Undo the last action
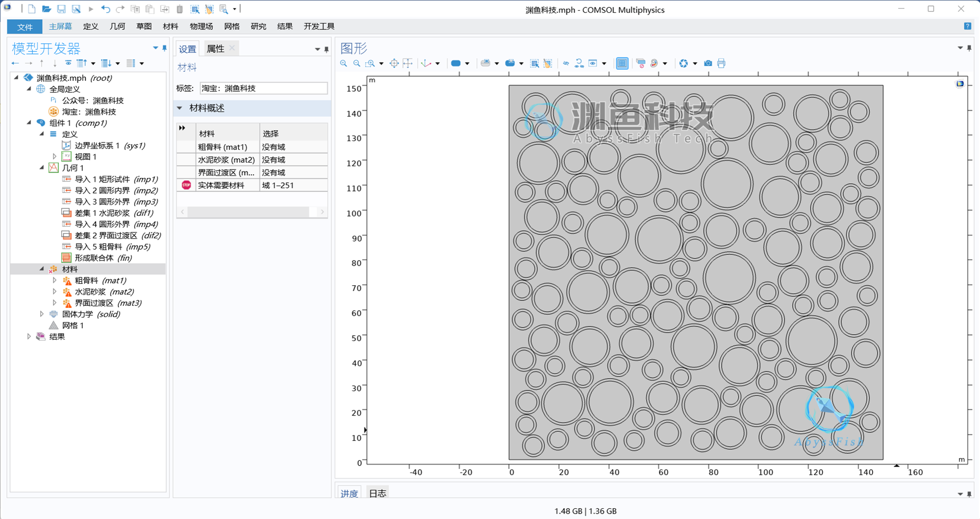The height and width of the screenshot is (519, 980). pyautogui.click(x=105, y=9)
